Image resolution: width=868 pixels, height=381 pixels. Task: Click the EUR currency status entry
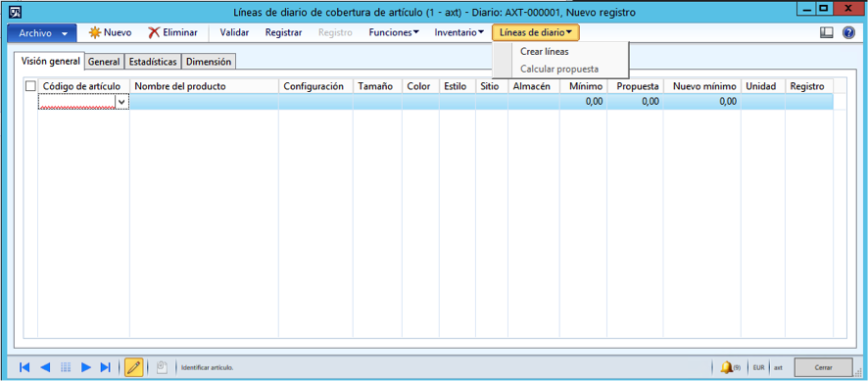pos(758,367)
